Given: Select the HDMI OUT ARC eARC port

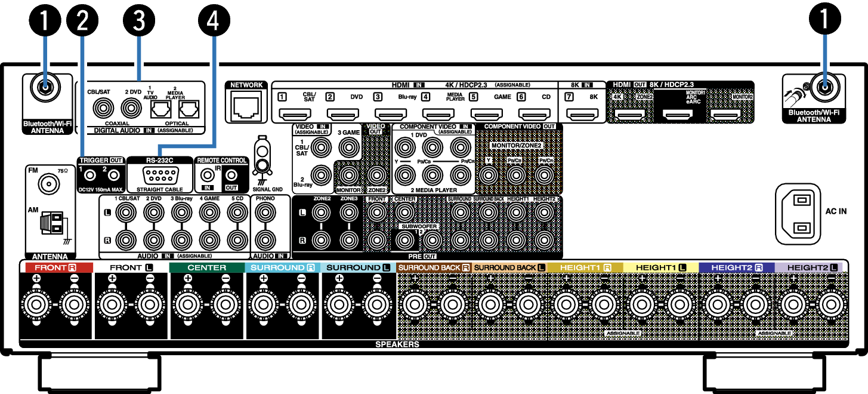Looking at the screenshot, I should (x=677, y=113).
